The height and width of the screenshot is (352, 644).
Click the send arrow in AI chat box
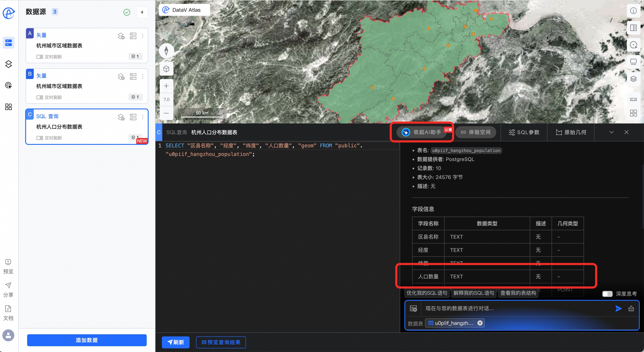click(x=618, y=308)
